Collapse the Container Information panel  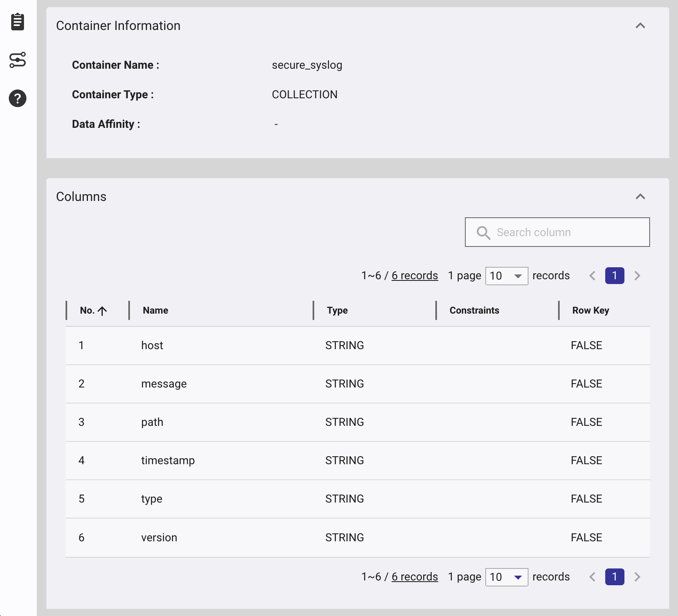pos(640,26)
